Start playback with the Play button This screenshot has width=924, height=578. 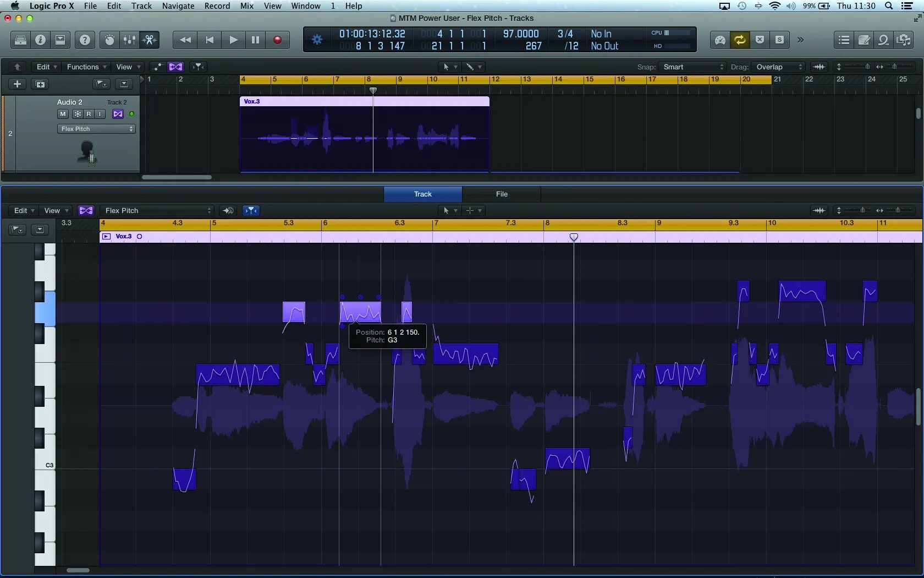coord(233,40)
